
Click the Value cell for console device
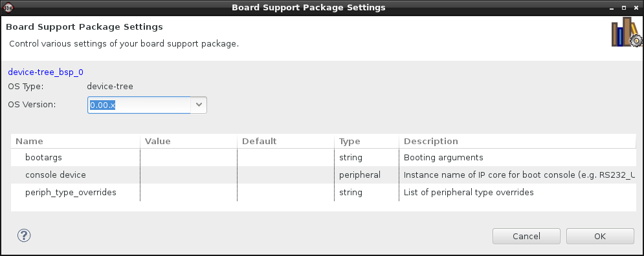tap(188, 175)
